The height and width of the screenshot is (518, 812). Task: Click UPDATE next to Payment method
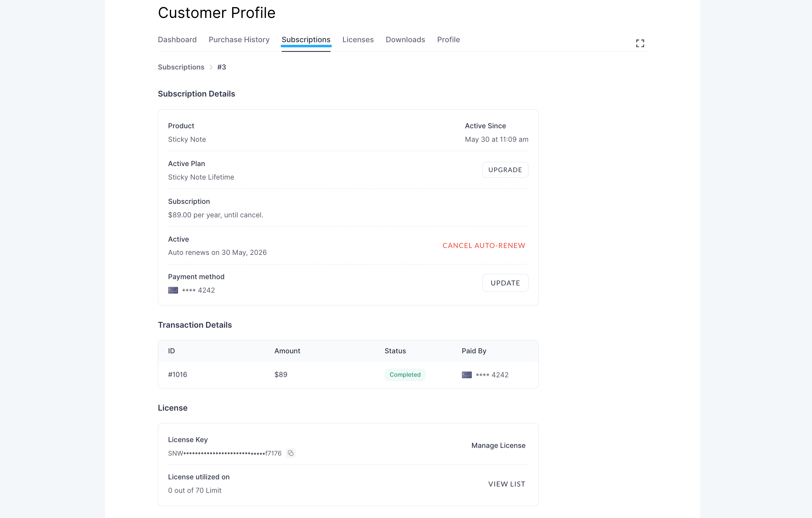pyautogui.click(x=505, y=283)
